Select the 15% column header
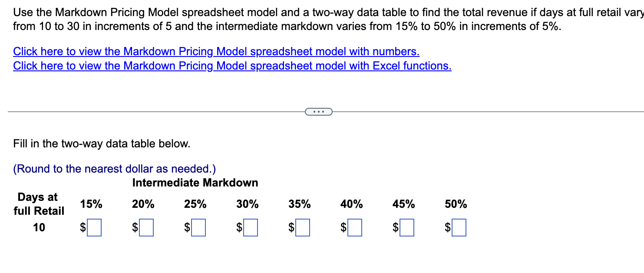Image resolution: width=644 pixels, height=273 pixels. click(x=90, y=203)
